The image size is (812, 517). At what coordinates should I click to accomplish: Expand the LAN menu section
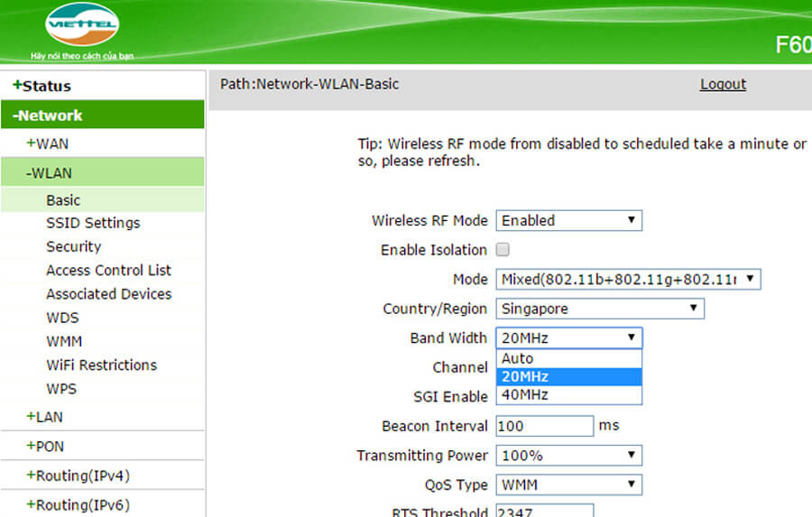(x=44, y=417)
